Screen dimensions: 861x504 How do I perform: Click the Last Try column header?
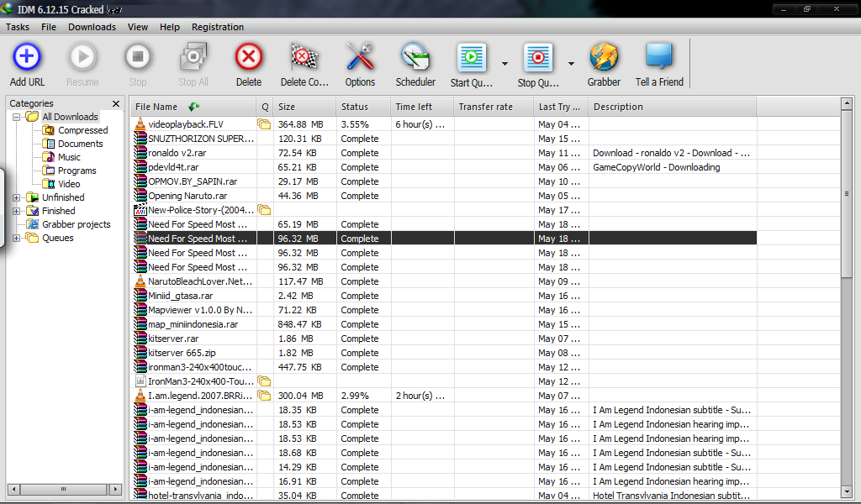coord(561,107)
